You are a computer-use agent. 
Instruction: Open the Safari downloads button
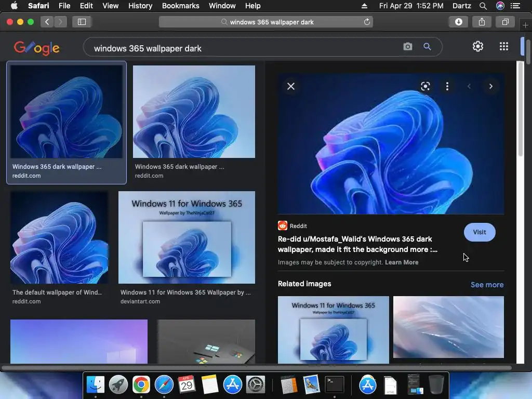[x=458, y=22]
